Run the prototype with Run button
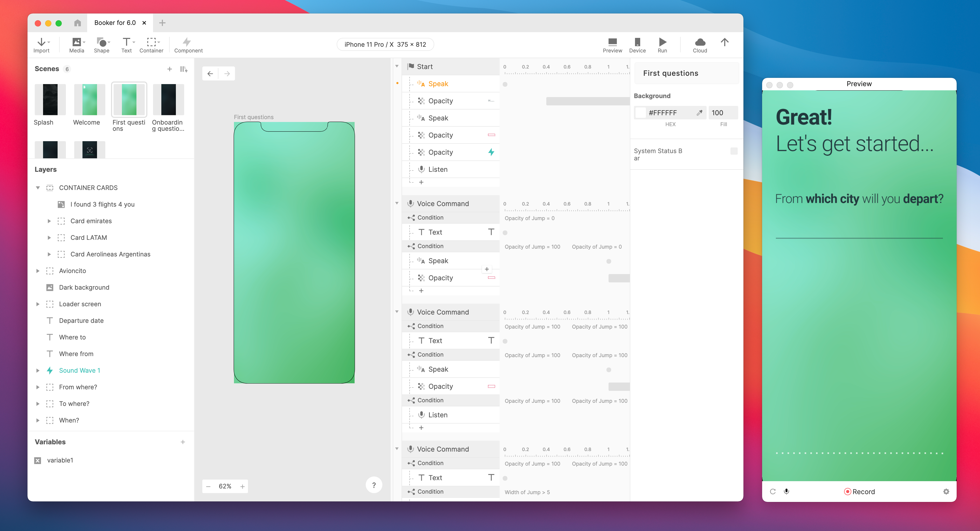980x531 pixels. (x=662, y=42)
